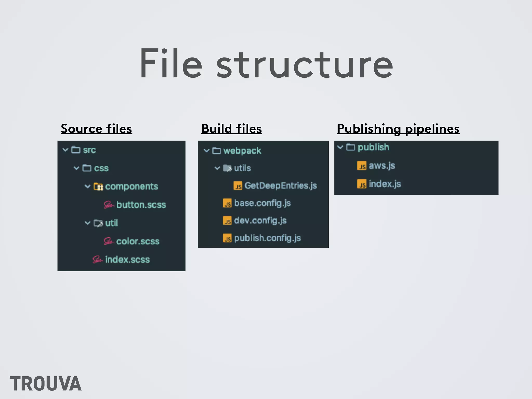The width and height of the screenshot is (532, 399).
Task: Select the util folder name
Action: click(x=111, y=223)
